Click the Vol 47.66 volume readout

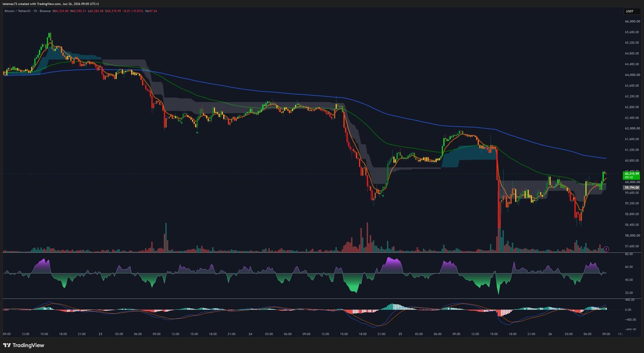pyautogui.click(x=151, y=11)
